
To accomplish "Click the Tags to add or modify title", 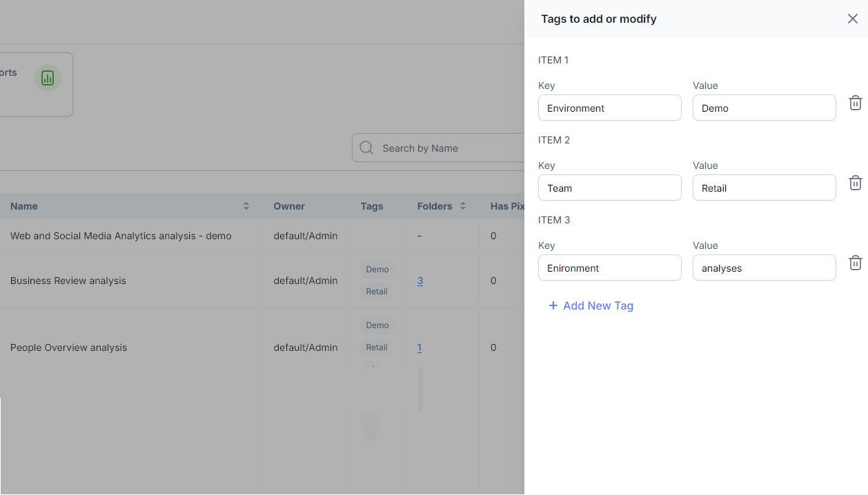I will pos(599,19).
